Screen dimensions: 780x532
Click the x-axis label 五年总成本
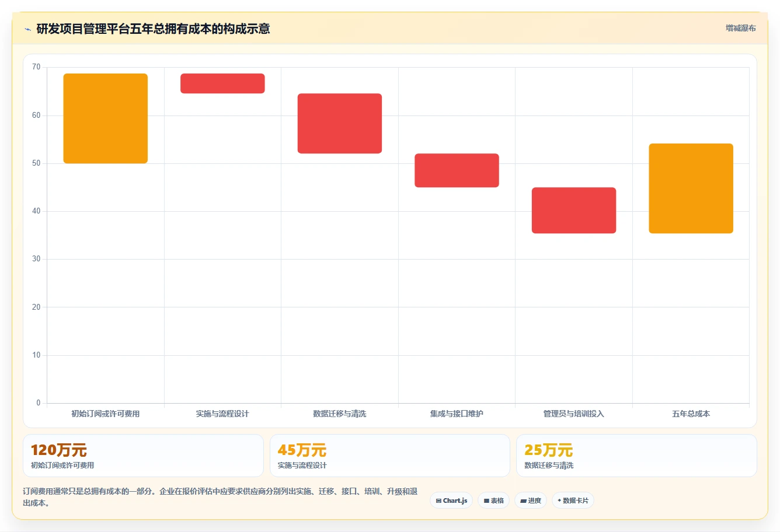click(x=691, y=414)
